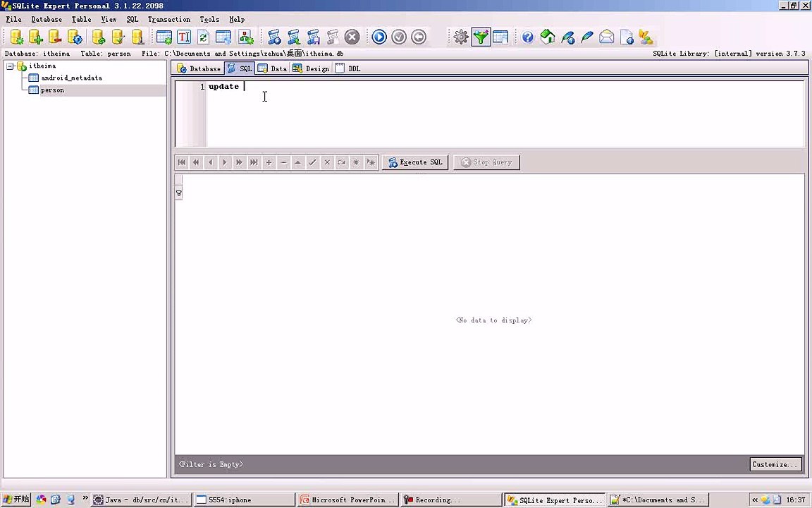Click the Execute SQL button
The image size is (812, 508).
[x=415, y=162]
